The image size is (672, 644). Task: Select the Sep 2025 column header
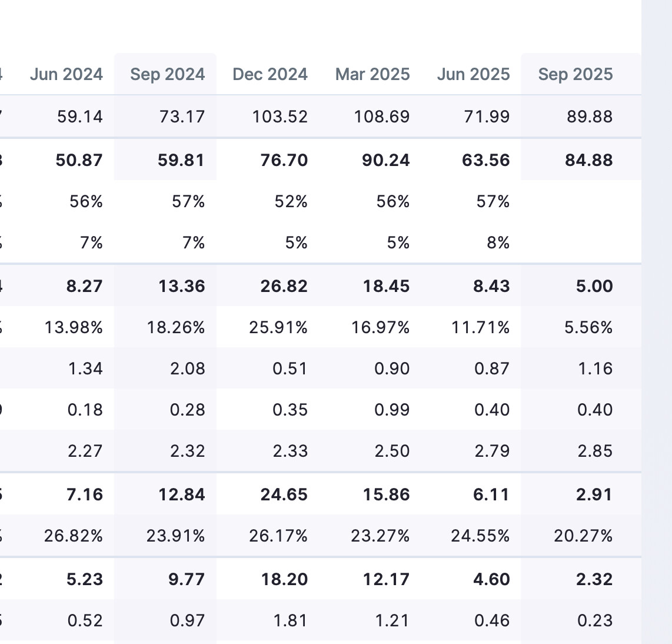coord(575,74)
